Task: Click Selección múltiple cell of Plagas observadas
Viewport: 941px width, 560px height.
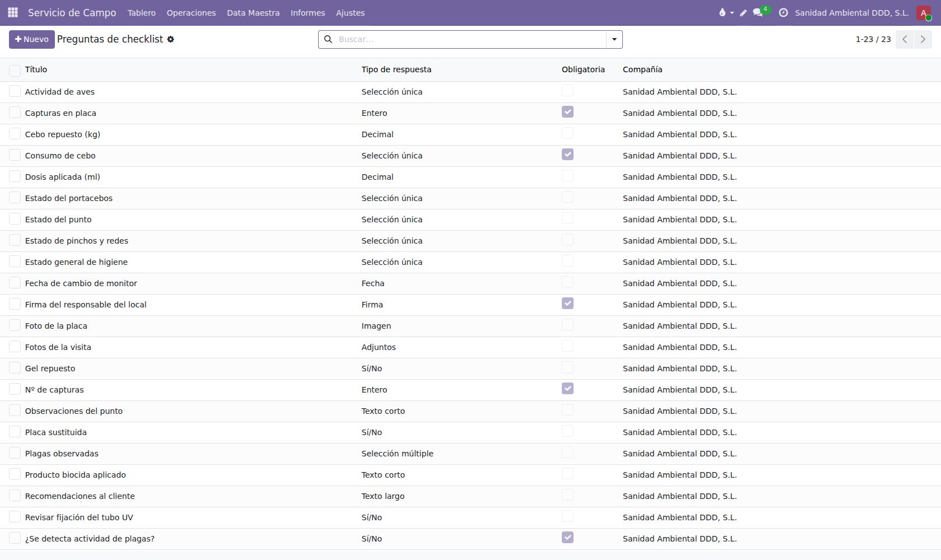Action: pos(398,454)
